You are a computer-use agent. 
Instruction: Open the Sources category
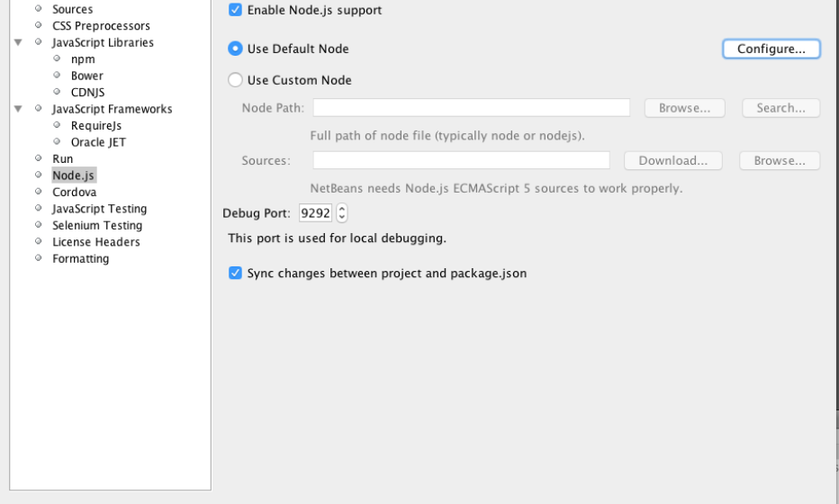click(x=72, y=10)
